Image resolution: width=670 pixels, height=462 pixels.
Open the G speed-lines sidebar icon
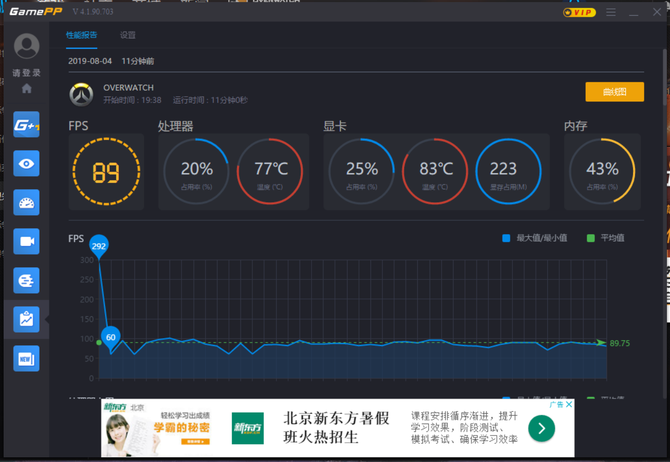26,280
